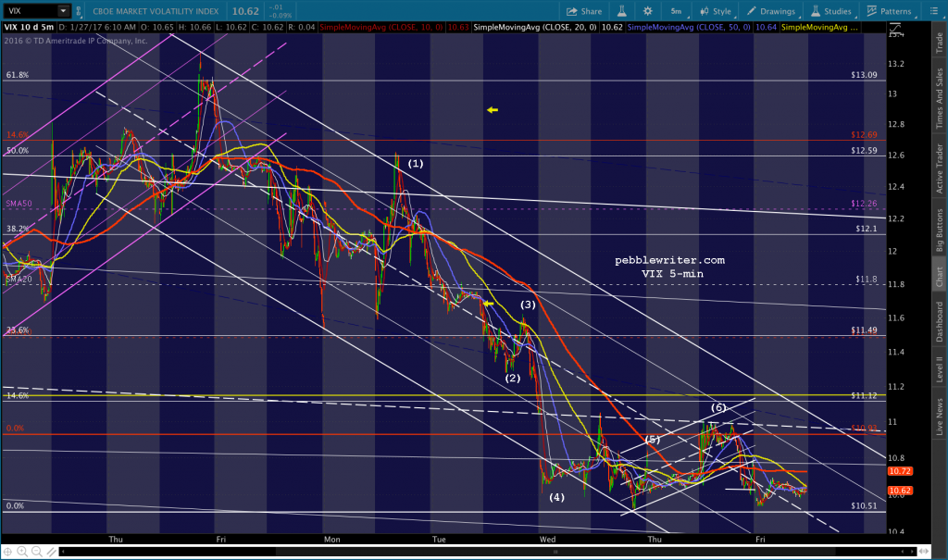Open the Studies menu
948x560 pixels.
(830, 11)
